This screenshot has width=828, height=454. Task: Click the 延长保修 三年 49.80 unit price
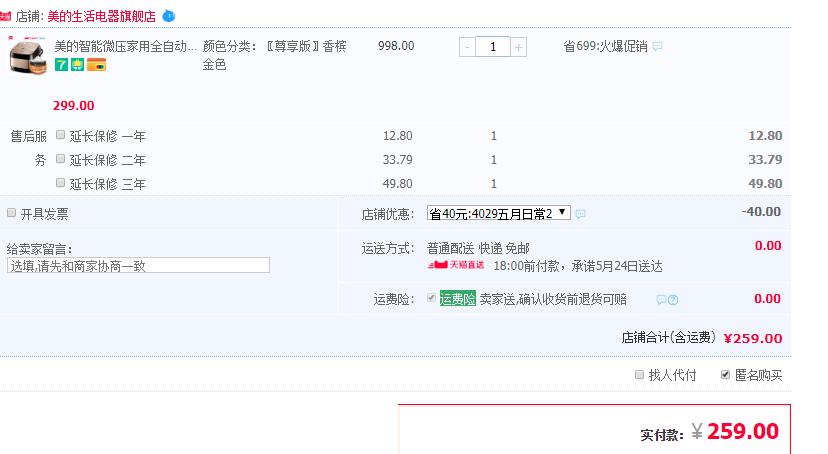click(x=398, y=184)
